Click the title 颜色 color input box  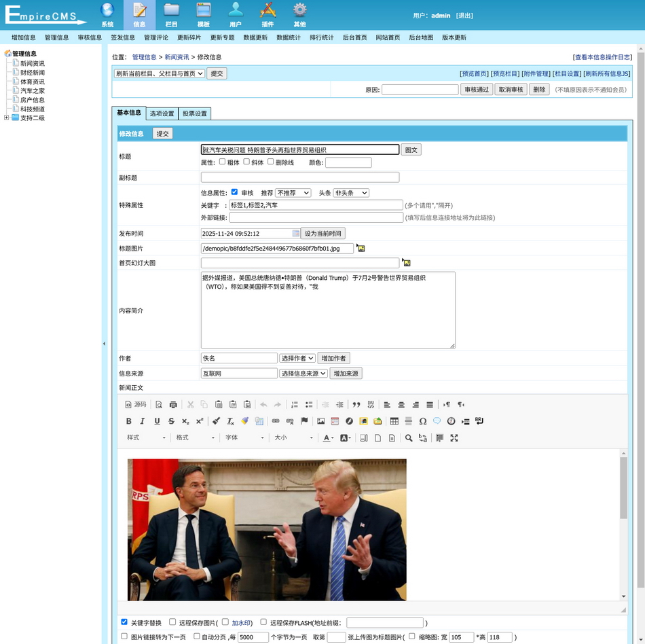[348, 162]
